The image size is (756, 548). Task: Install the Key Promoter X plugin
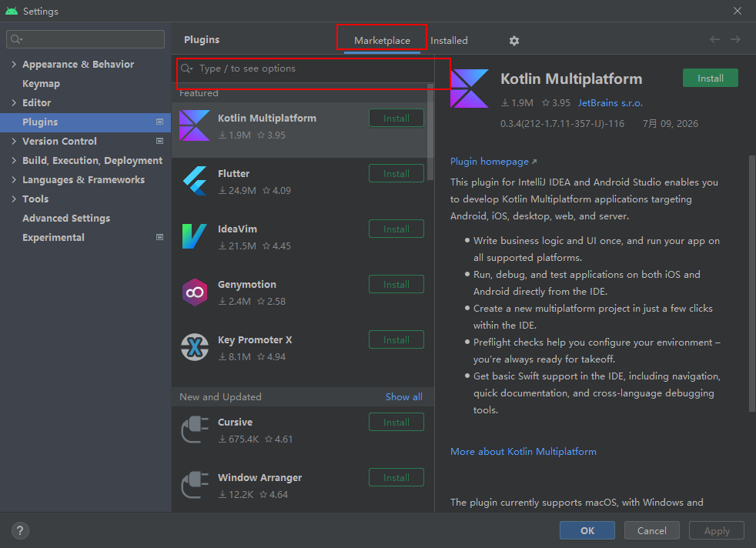point(396,339)
